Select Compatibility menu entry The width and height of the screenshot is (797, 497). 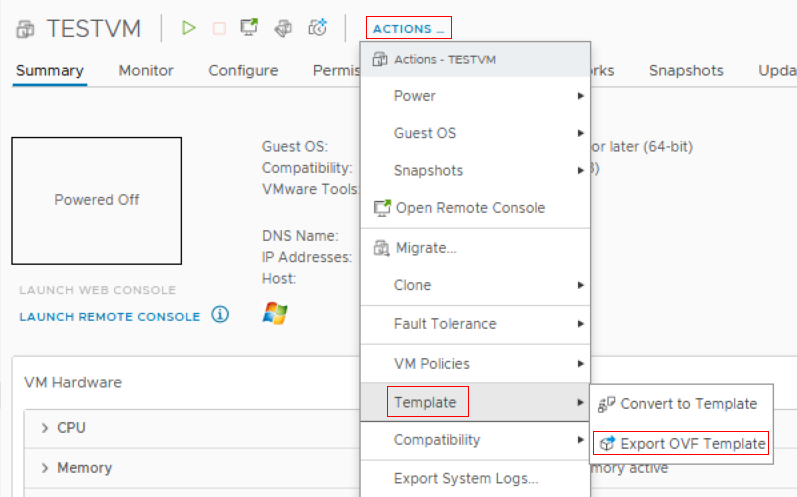pyautogui.click(x=475, y=440)
